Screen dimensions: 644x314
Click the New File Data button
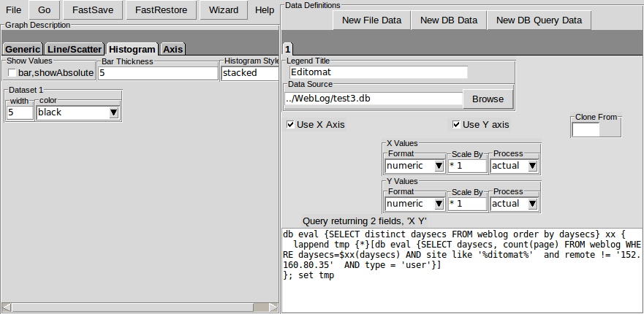[x=371, y=20]
